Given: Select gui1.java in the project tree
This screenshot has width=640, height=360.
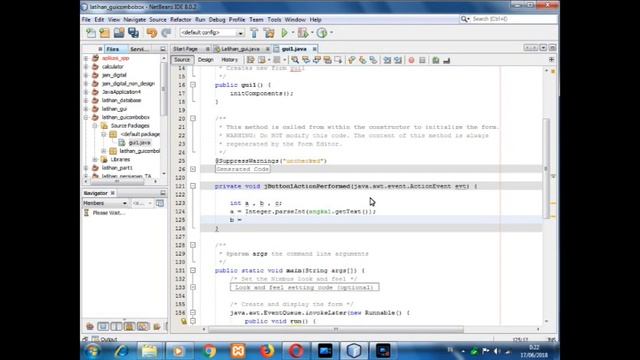Looking at the screenshot, I should click(x=140, y=143).
